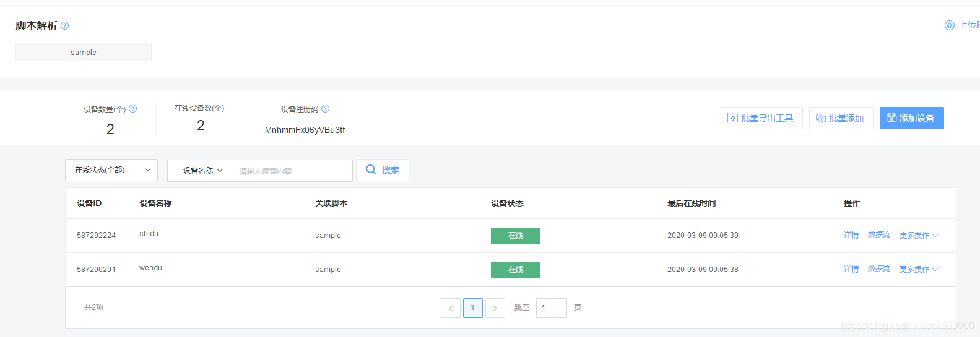The image size is (980, 337).
Task: Focus the 请输入搜索内容 search box
Action: click(x=291, y=171)
